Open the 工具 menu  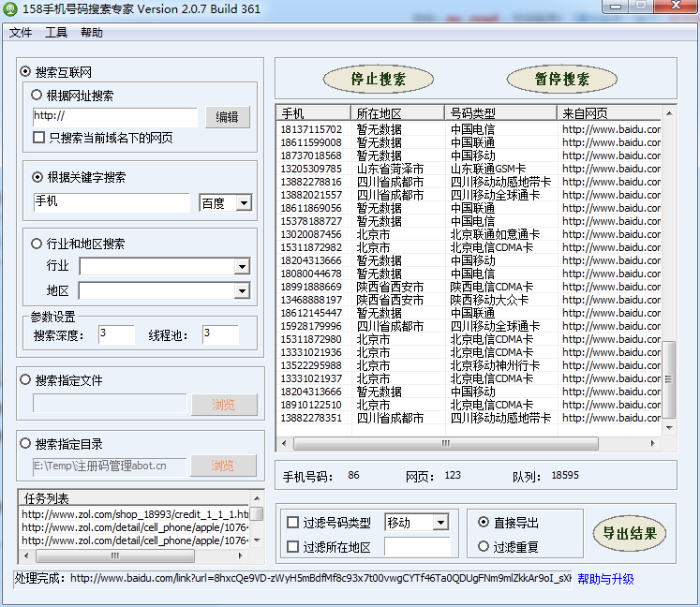click(x=56, y=33)
